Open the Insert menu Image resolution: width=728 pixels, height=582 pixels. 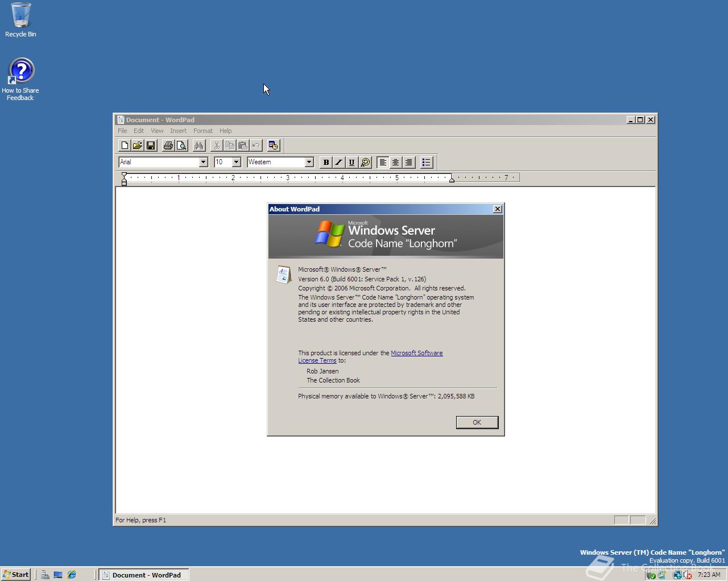coord(178,131)
